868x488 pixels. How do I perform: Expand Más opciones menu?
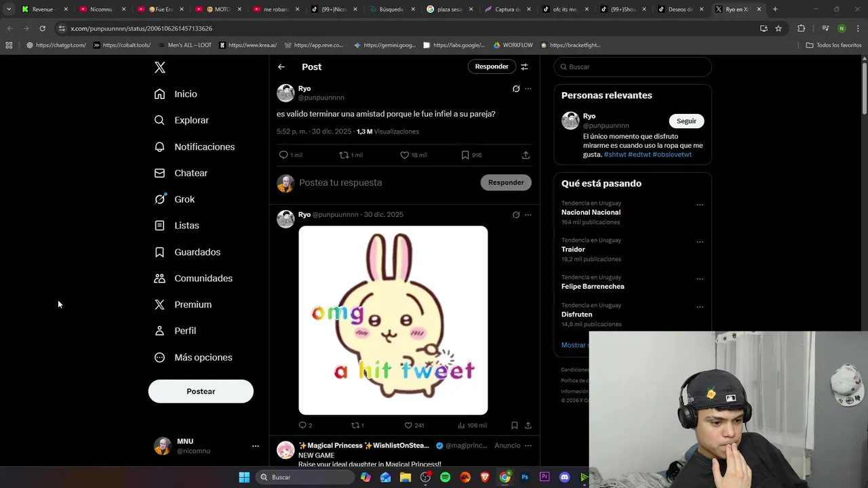(x=193, y=357)
